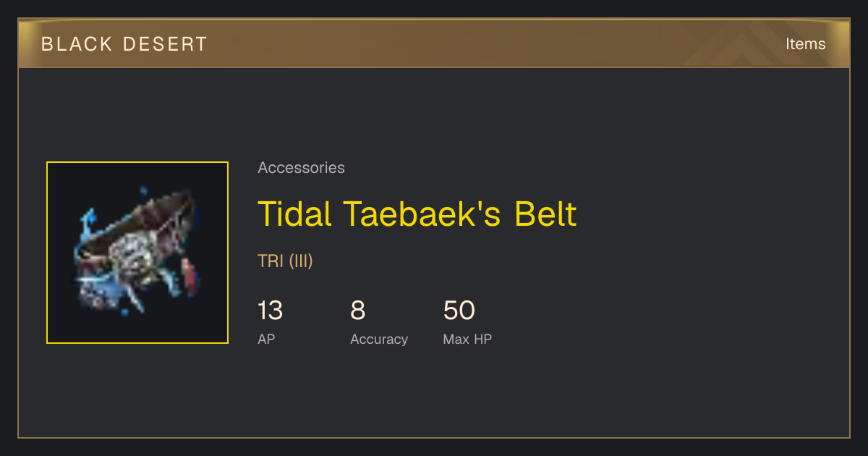This screenshot has width=868, height=456.
Task: Select the TRI (III) enhancement level
Action: pyautogui.click(x=285, y=261)
